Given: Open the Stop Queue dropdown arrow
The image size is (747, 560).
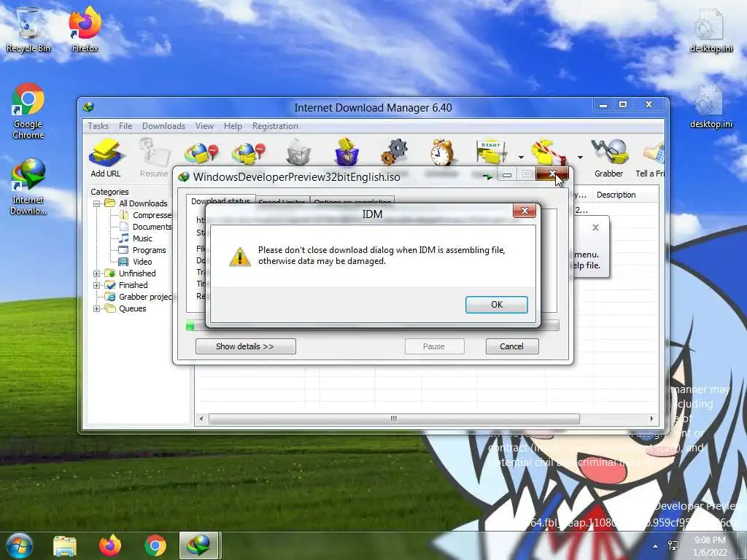Looking at the screenshot, I should pyautogui.click(x=580, y=157).
